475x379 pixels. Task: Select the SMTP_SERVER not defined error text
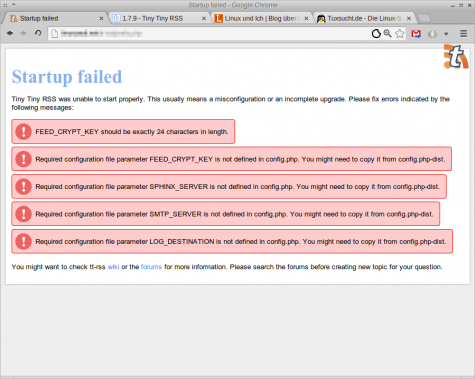(x=234, y=214)
